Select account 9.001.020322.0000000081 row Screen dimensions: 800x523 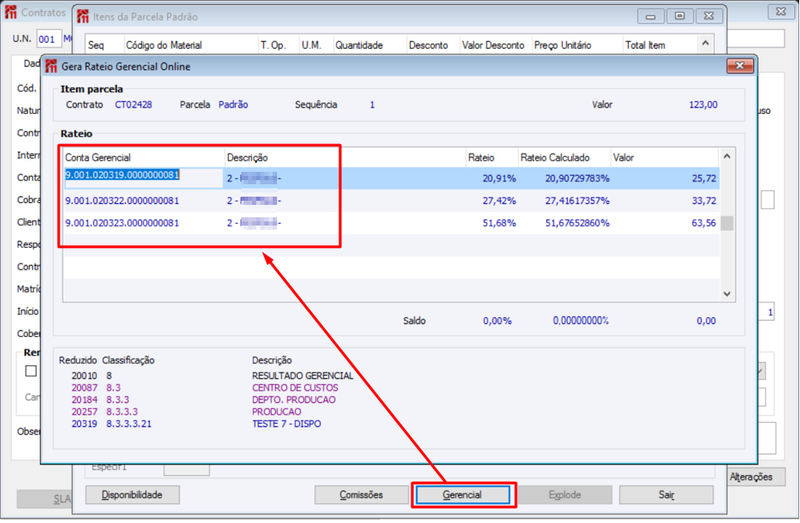point(391,201)
